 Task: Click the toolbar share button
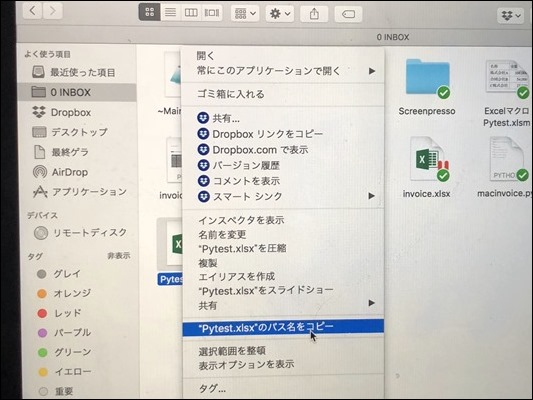coord(314,14)
